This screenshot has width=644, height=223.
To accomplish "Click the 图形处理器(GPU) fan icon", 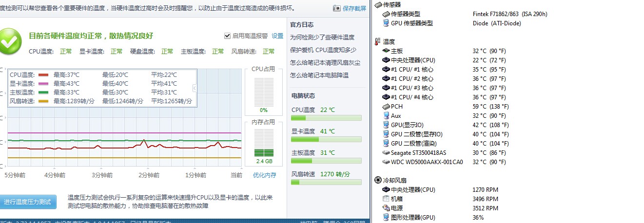I will tap(386, 218).
